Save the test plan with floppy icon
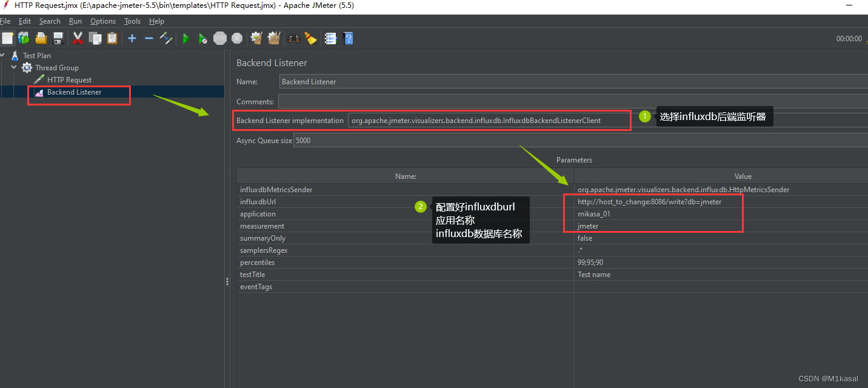This screenshot has width=868, height=388. pos(58,38)
